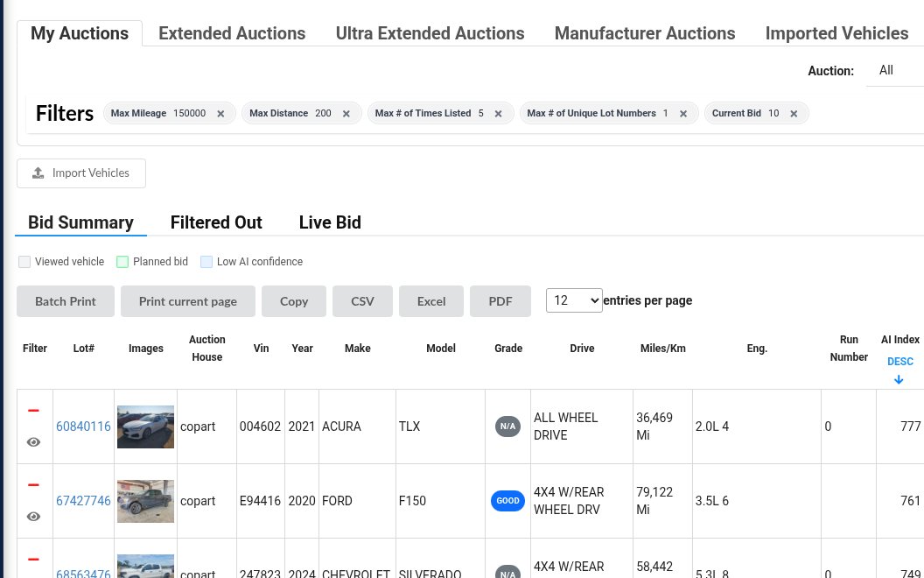
Task: Open lot number 68563476 link
Action: 83,574
